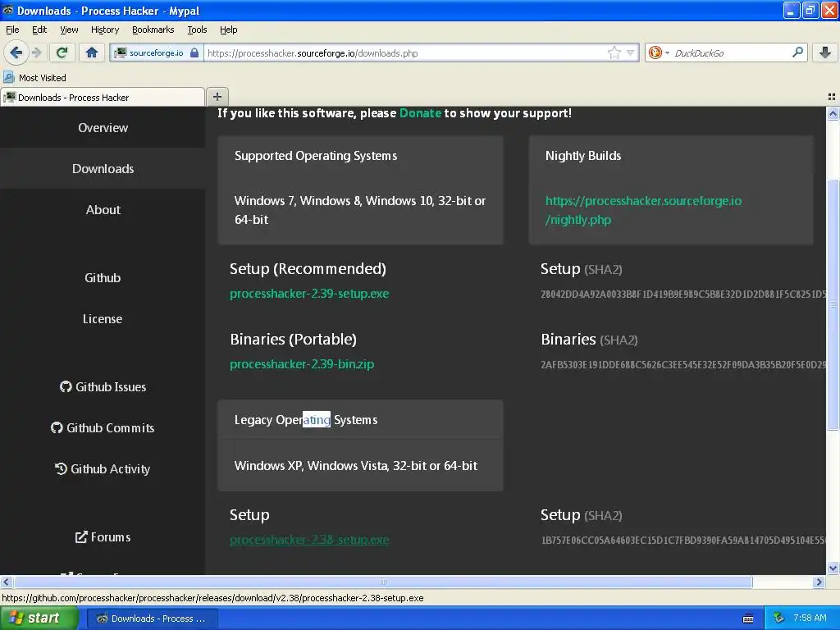Open the File menu
This screenshot has width=840, height=630.
click(x=12, y=30)
